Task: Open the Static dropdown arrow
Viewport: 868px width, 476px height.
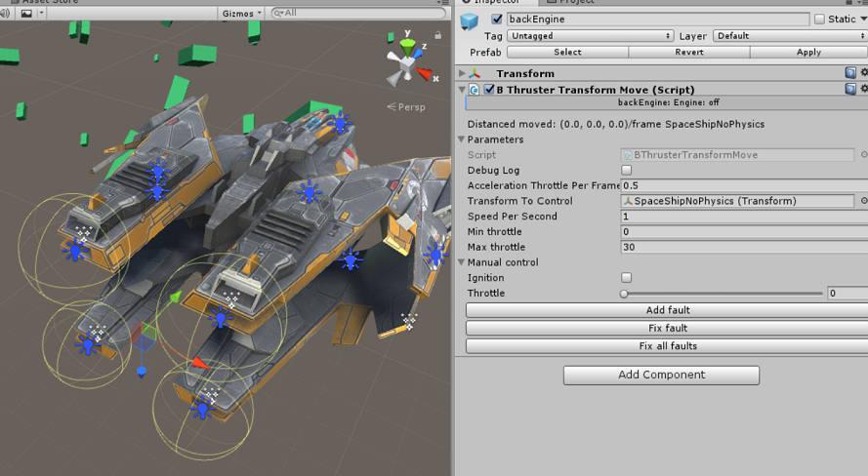Action: [x=863, y=19]
